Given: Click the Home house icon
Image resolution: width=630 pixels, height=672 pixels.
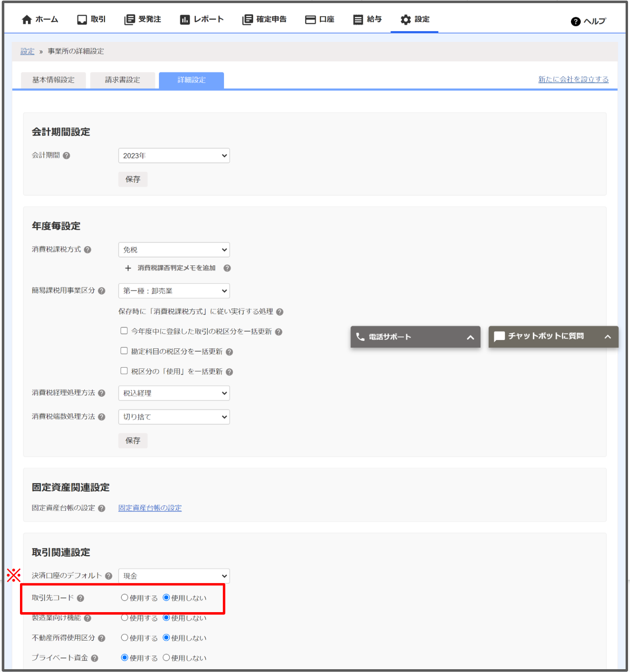Looking at the screenshot, I should (x=27, y=20).
